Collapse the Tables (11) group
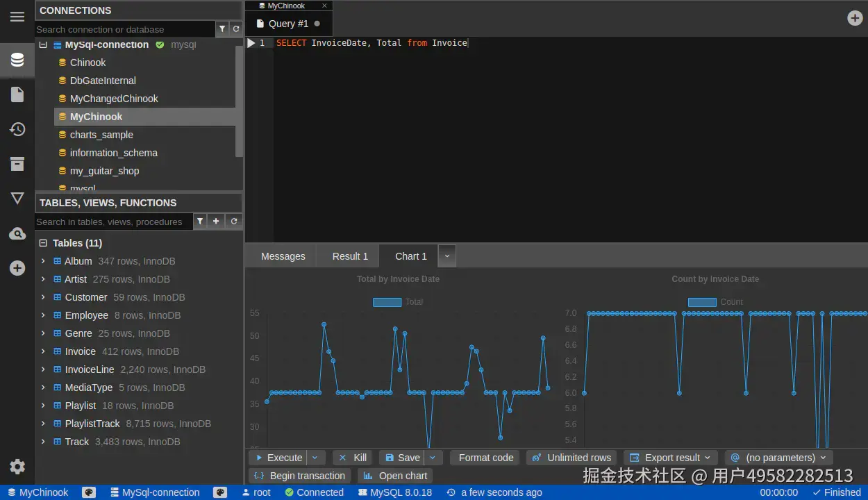This screenshot has height=500, width=868. [43, 243]
